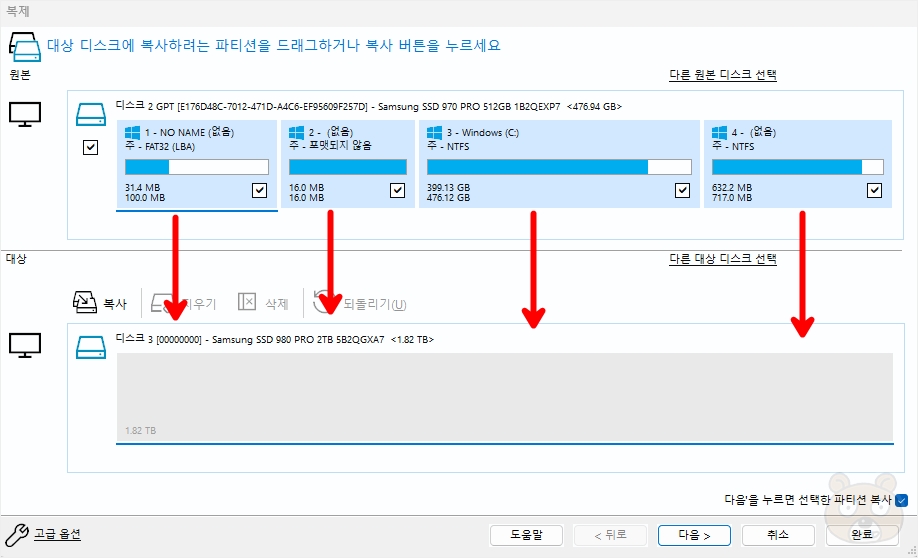Uncheck the Windows (C:) partition checkbox
This screenshot has width=918, height=558.
point(682,190)
